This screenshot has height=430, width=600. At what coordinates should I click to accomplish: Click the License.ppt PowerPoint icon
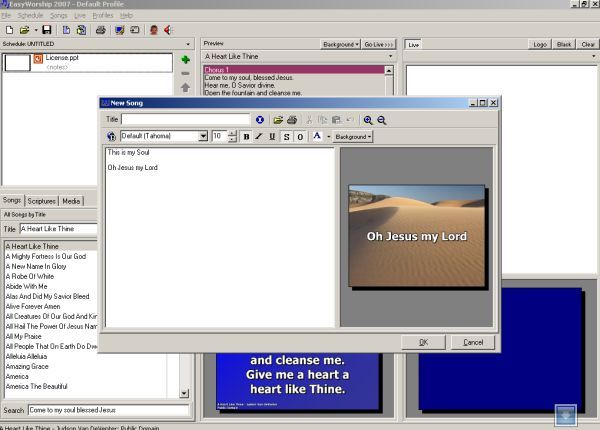click(38, 59)
